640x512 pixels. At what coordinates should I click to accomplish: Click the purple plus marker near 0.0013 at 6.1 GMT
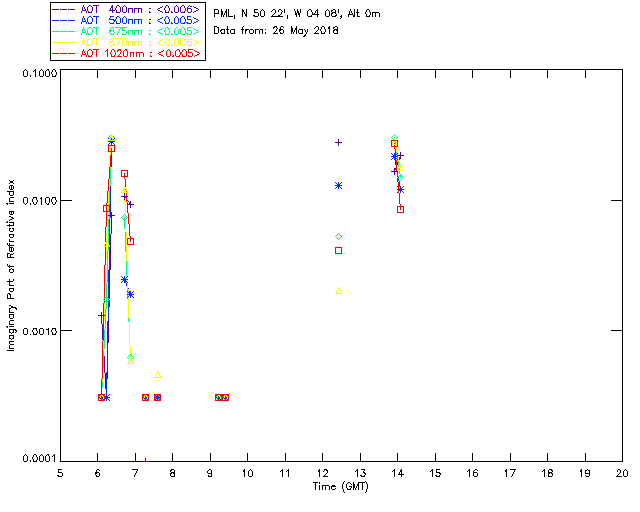point(102,316)
